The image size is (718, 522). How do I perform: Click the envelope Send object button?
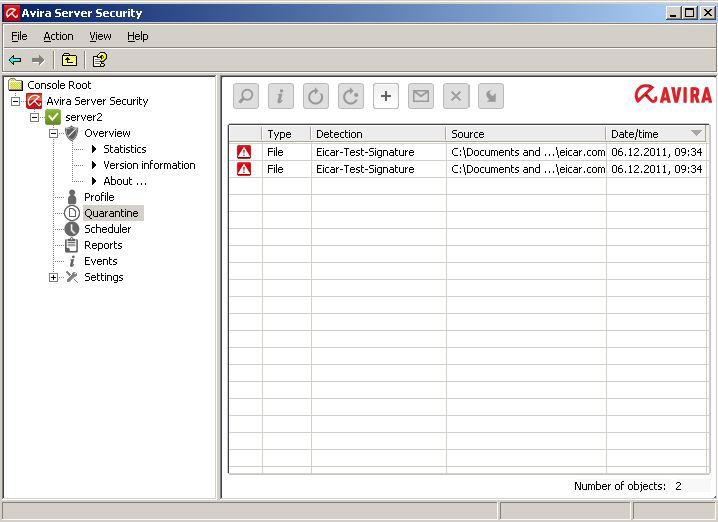[421, 96]
